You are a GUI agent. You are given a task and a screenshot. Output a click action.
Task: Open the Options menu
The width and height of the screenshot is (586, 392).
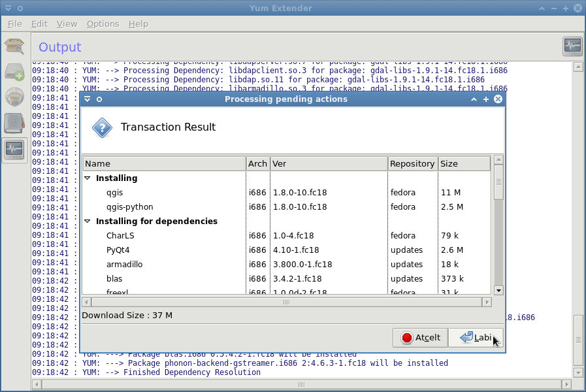pyautogui.click(x=103, y=24)
